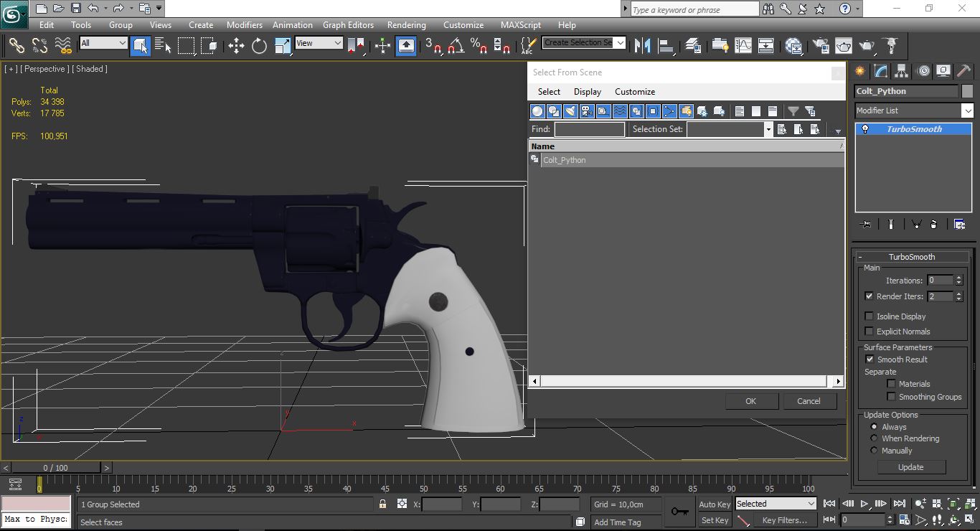Select the Select and Scale tool
Screen dimensions: 980x531
[283, 46]
